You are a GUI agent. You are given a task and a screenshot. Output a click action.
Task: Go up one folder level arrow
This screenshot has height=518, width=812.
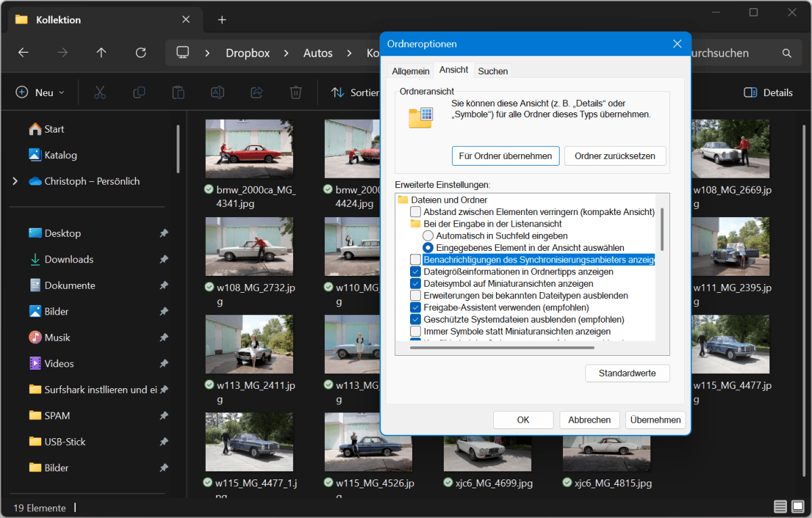click(101, 53)
